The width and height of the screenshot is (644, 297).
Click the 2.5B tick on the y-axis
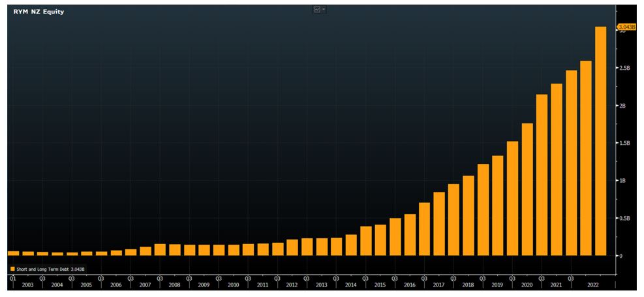tap(624, 68)
